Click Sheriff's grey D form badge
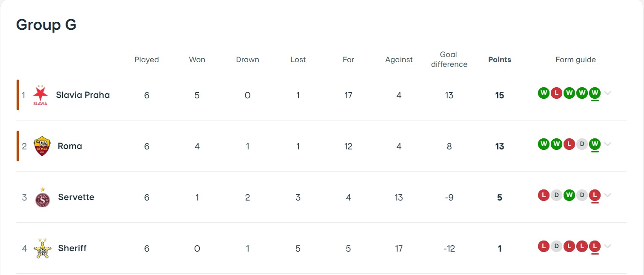Screen dimensions: 644x275 coord(556,246)
